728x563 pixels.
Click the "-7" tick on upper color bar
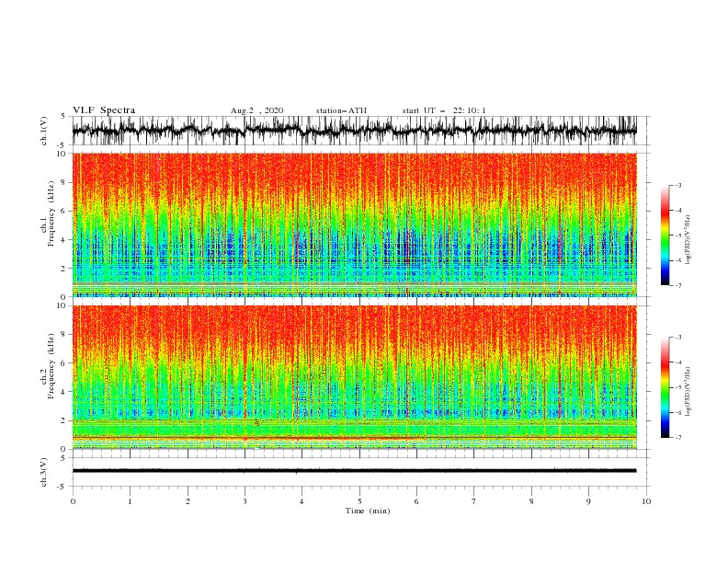677,285
